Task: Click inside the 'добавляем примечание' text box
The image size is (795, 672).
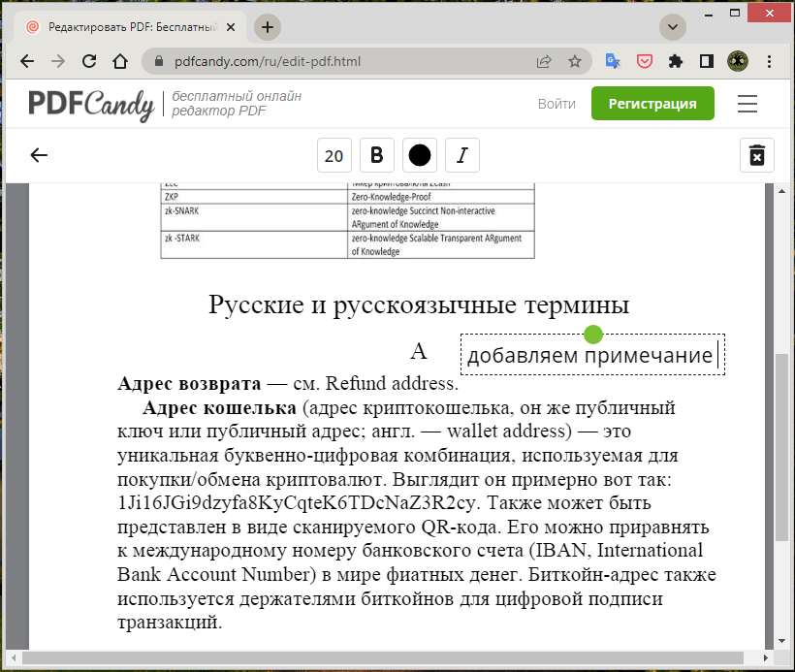Action: click(592, 355)
